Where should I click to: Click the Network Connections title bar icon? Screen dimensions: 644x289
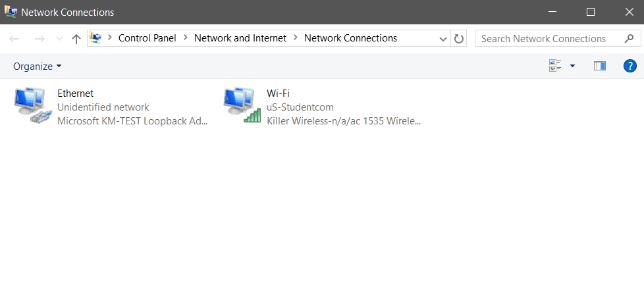11,12
